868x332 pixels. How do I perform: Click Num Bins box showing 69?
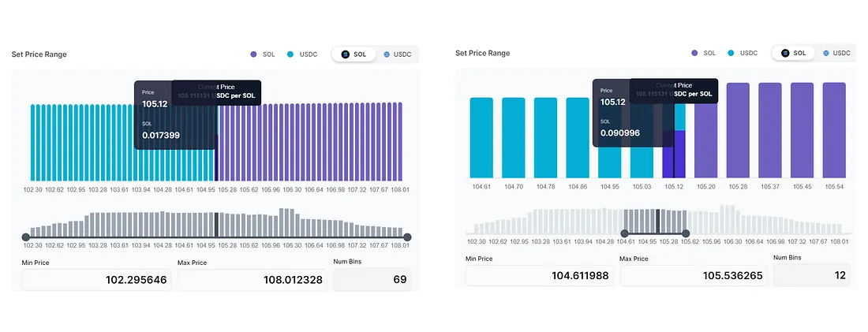tap(372, 279)
